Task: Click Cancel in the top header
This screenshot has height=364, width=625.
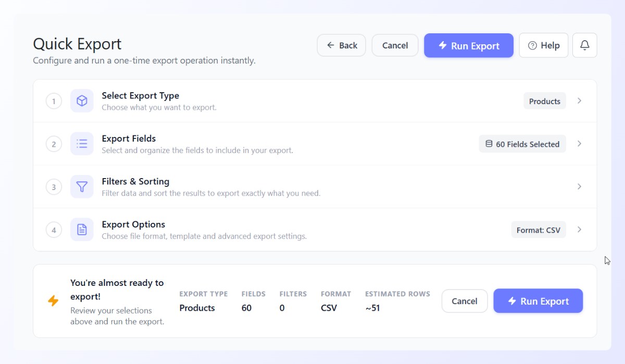Action: [395, 45]
